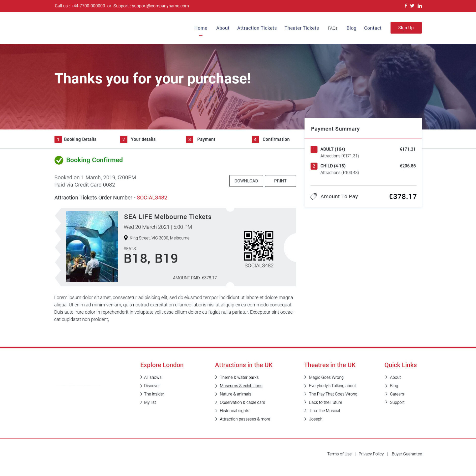Select the Confirmation step label
476x476 pixels.
click(276, 139)
